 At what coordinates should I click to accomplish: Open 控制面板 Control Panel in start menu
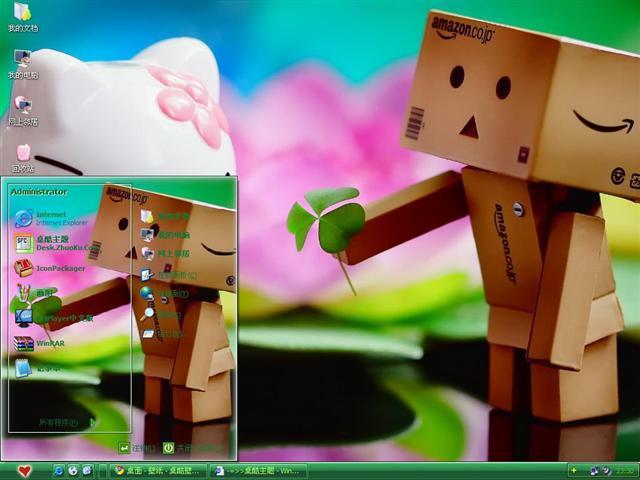169,275
